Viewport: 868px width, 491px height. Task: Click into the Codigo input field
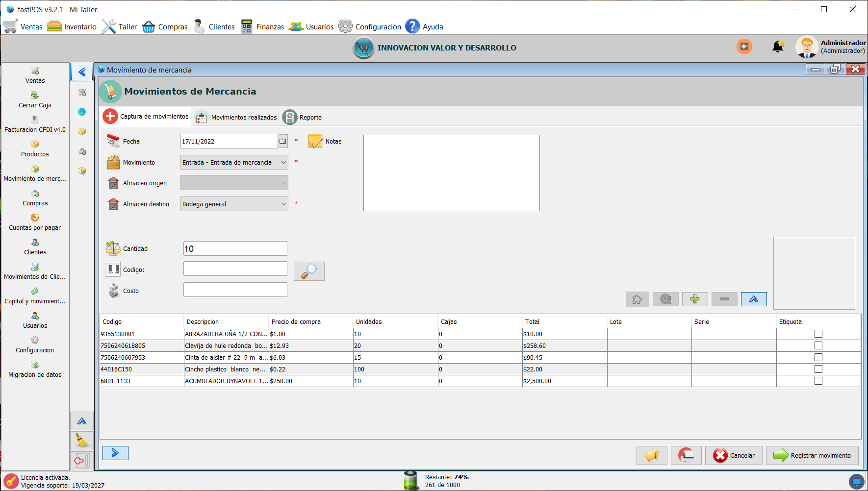pos(235,269)
